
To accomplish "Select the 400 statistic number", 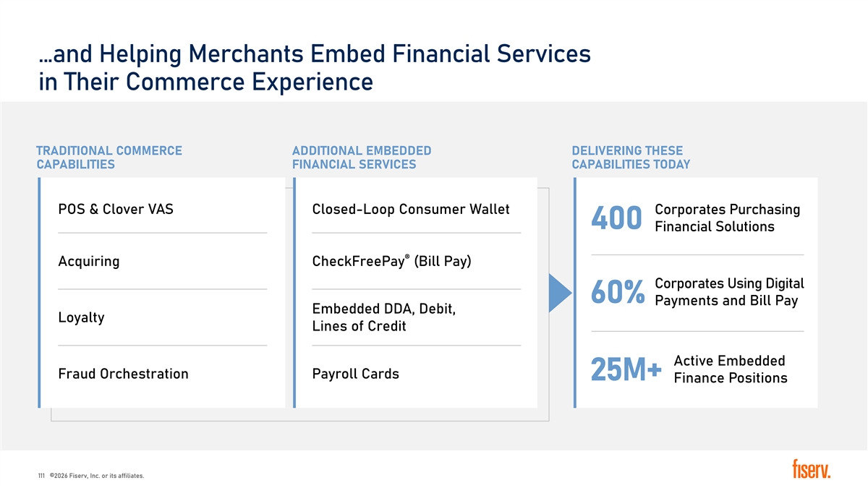I will 616,218.
